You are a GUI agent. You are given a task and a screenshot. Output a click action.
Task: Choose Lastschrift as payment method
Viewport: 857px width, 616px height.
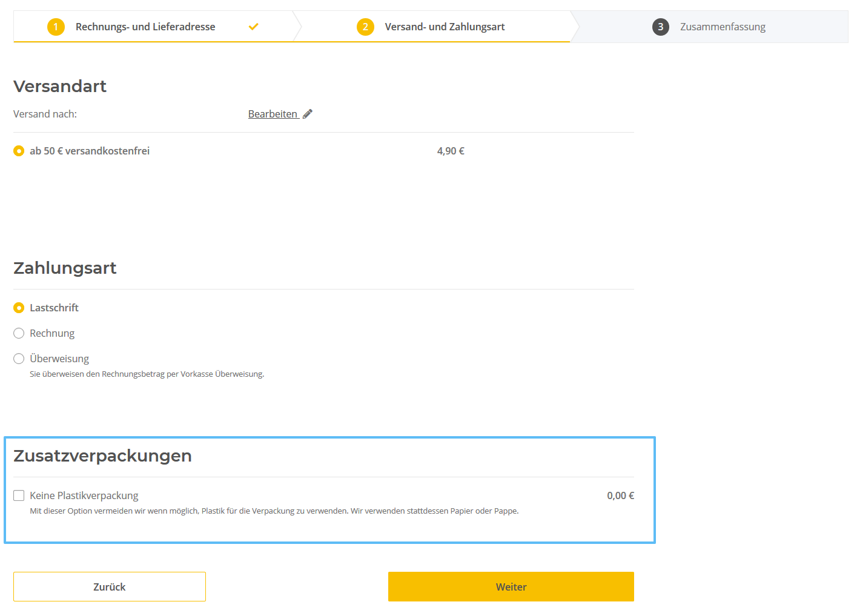[19, 308]
